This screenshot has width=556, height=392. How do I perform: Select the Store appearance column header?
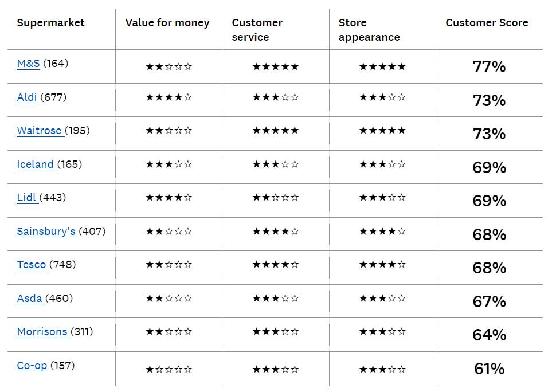369,30
